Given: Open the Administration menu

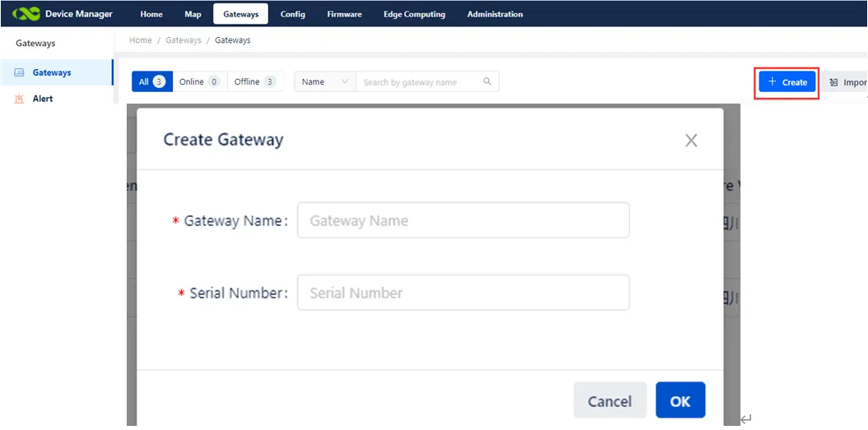Looking at the screenshot, I should [495, 14].
